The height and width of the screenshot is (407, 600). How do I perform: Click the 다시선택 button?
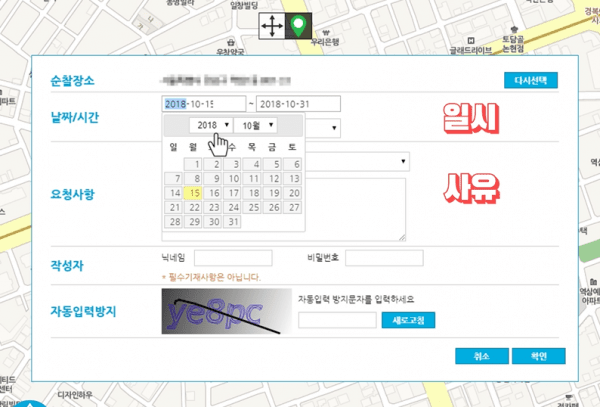point(530,80)
